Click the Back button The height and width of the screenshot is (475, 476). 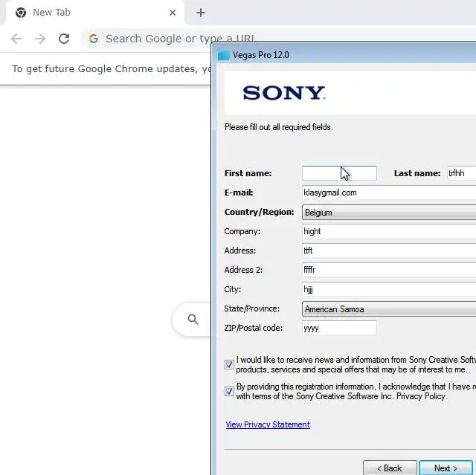tap(390, 468)
